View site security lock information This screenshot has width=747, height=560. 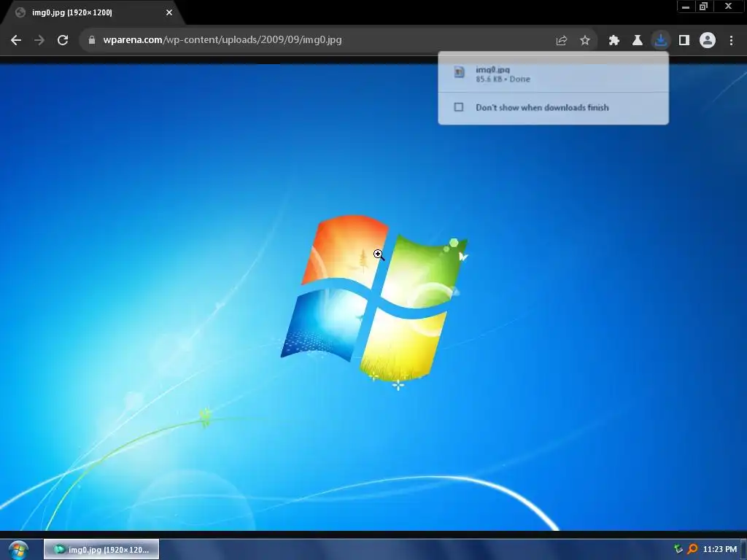pyautogui.click(x=91, y=40)
